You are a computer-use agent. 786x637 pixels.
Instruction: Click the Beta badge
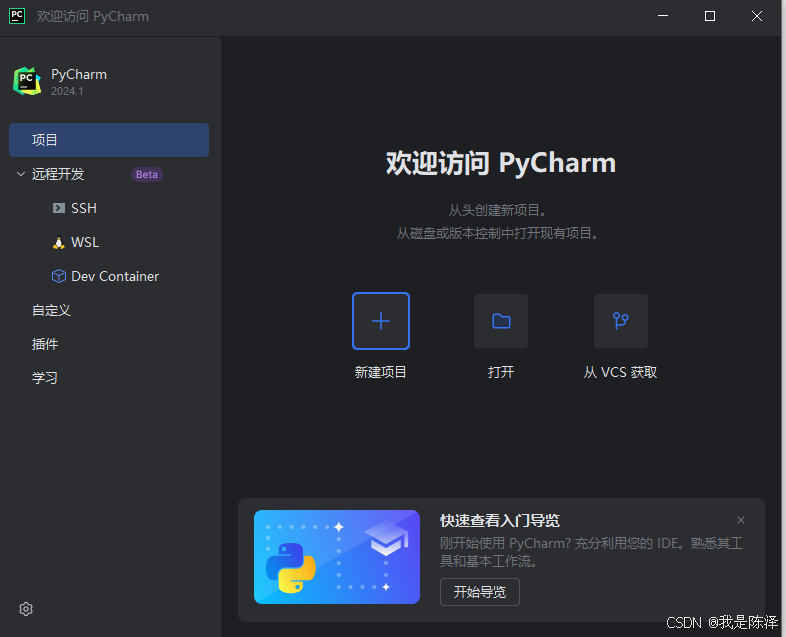click(147, 174)
